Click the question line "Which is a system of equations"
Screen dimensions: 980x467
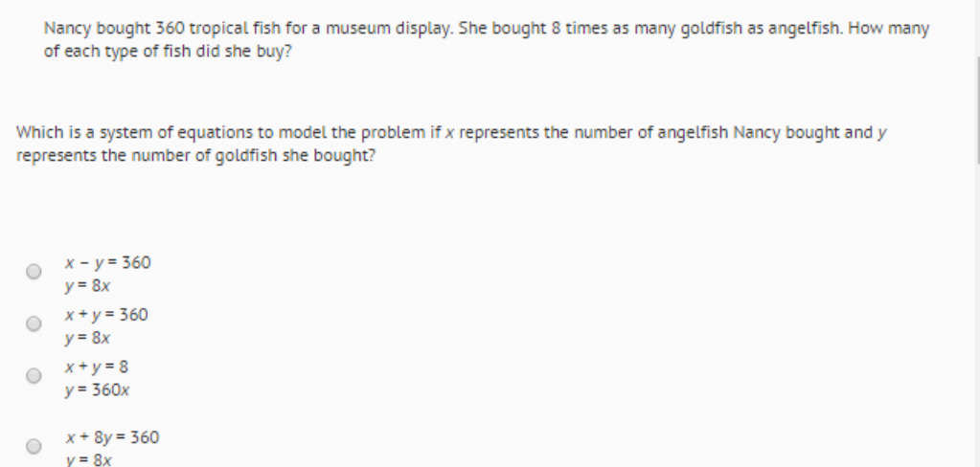tap(451, 133)
